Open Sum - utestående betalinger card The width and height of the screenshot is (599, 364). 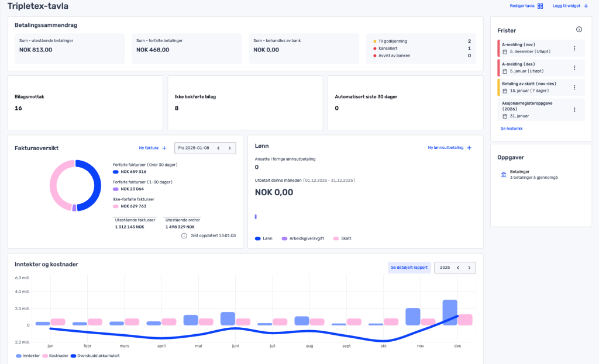pyautogui.click(x=70, y=48)
